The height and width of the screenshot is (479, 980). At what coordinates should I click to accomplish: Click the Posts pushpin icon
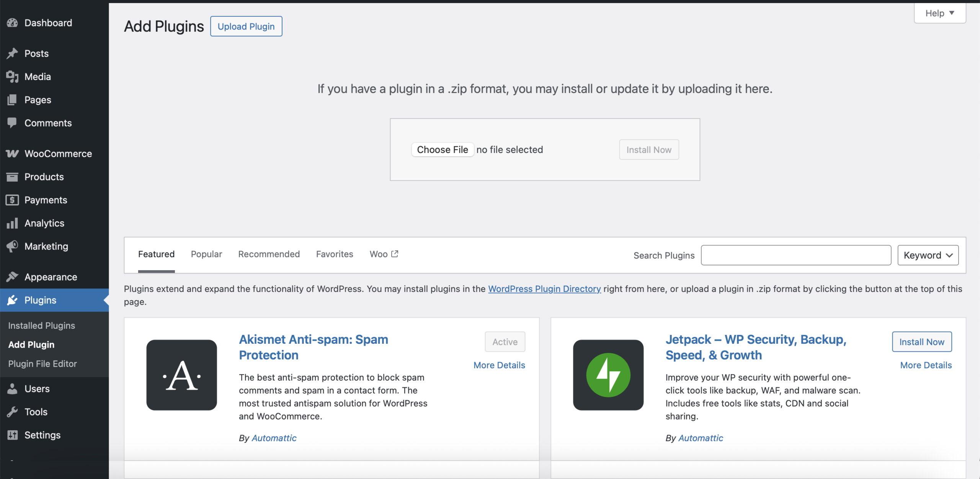point(12,53)
